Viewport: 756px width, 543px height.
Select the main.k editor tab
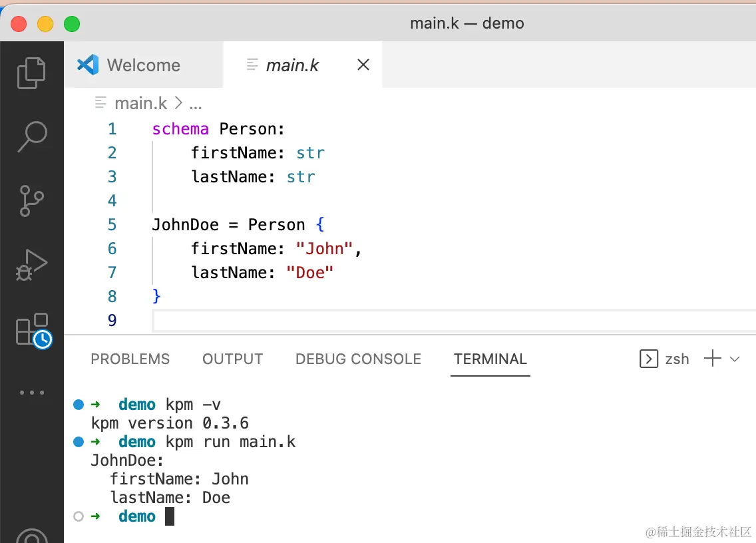coord(303,65)
